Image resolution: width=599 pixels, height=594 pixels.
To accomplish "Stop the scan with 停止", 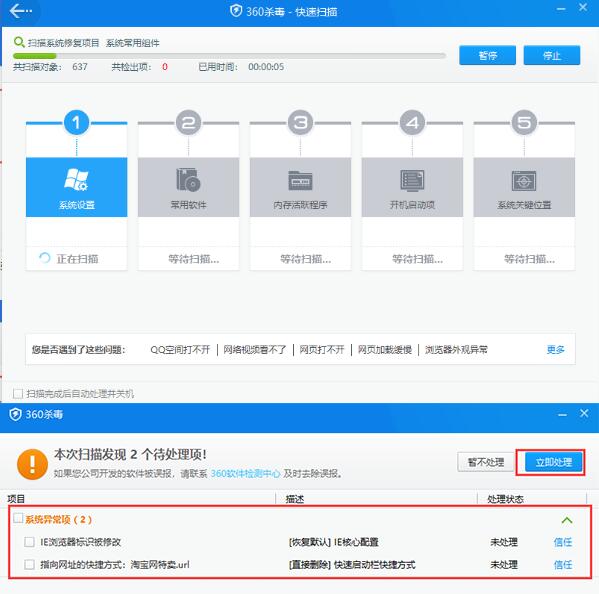I will 552,55.
